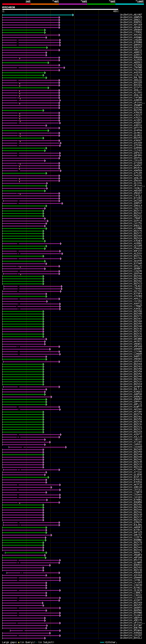Image resolution: width=146 pixels, height=644 pixels.
Task: Open hit UniRef100_B9GN56
Action: (x=131, y=502)
